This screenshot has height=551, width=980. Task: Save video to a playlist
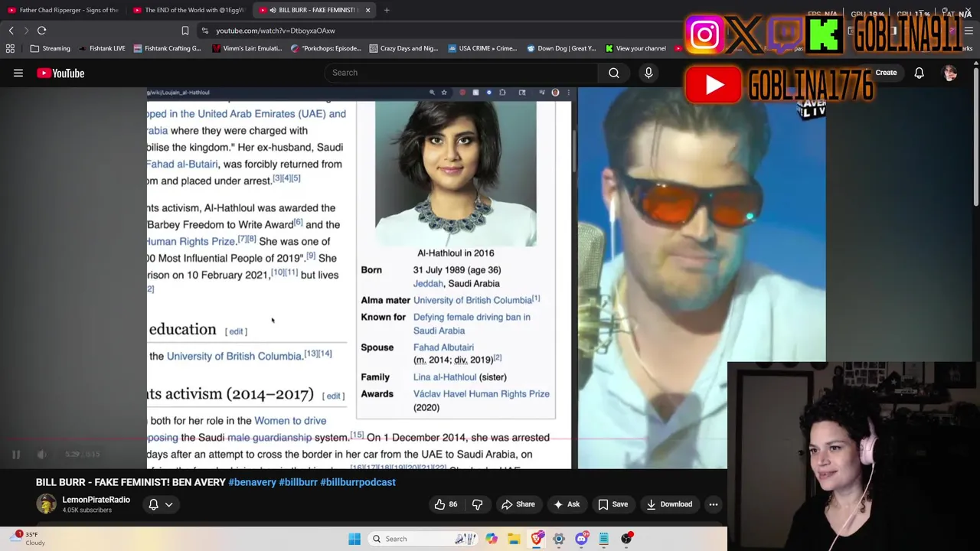tap(612, 504)
